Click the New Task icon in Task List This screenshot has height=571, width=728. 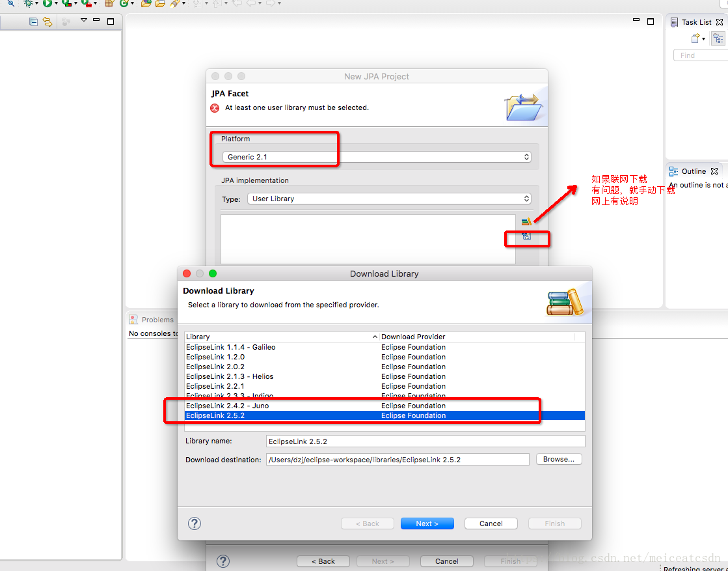(695, 38)
